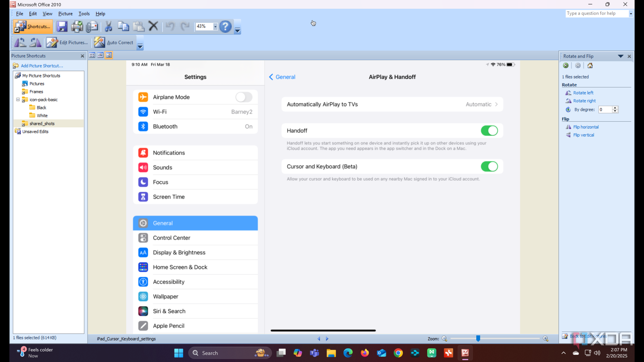Select the Black subfolder

point(42,108)
